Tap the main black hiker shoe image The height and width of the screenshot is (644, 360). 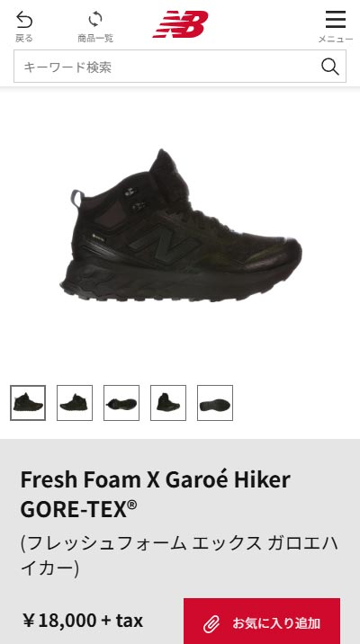(181, 226)
